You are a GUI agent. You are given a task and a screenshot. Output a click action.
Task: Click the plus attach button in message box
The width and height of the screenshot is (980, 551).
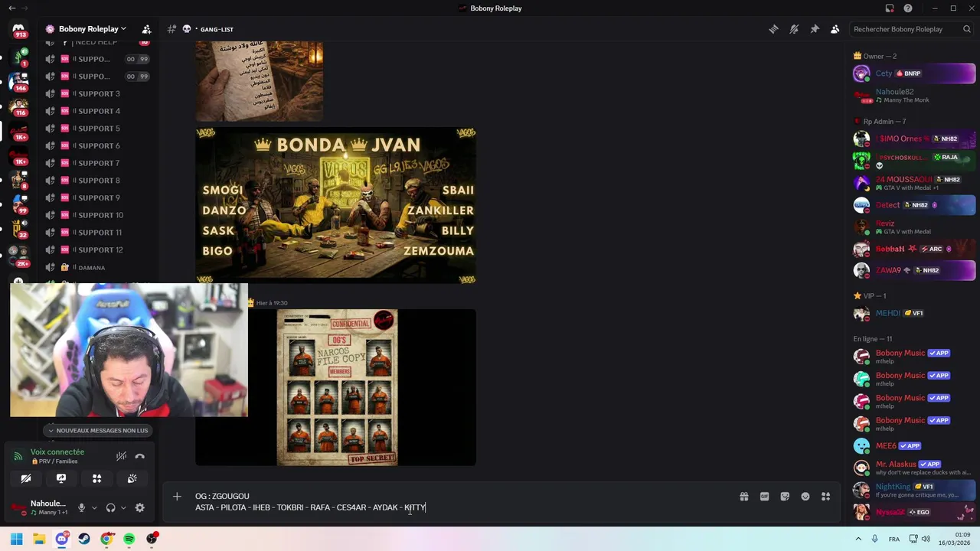click(x=177, y=497)
